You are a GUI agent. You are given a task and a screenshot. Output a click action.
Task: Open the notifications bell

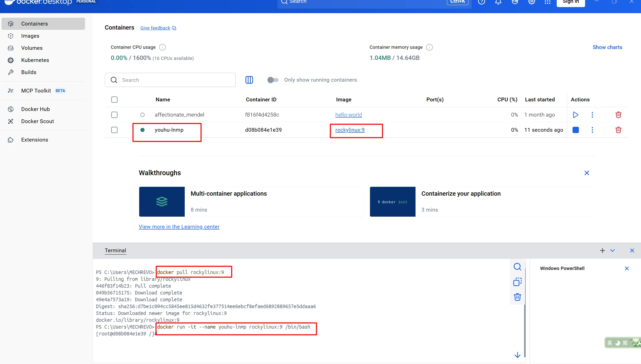498,2
